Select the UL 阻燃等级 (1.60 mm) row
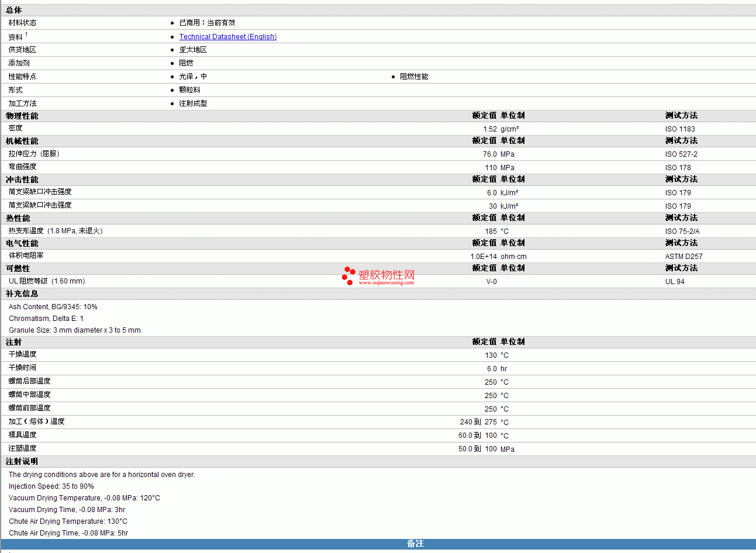This screenshot has height=553, width=756. tap(378, 281)
